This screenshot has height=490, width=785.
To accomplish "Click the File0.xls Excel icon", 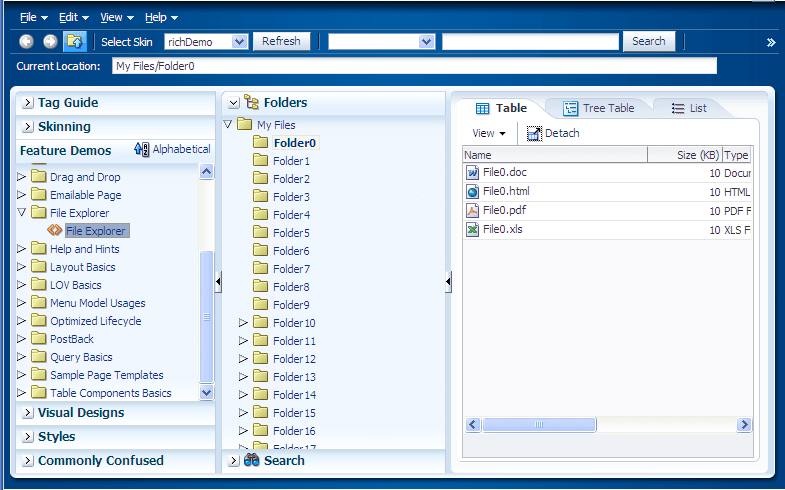I will (x=472, y=229).
